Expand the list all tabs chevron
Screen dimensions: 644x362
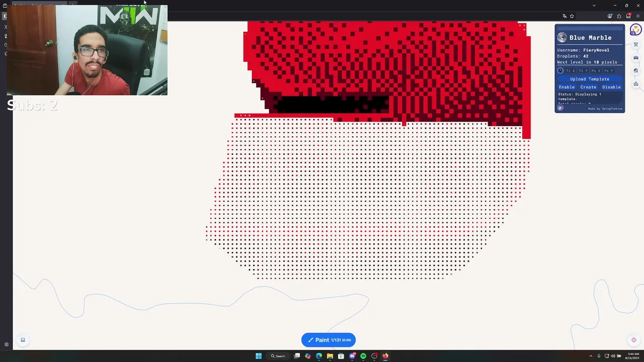(x=594, y=6)
